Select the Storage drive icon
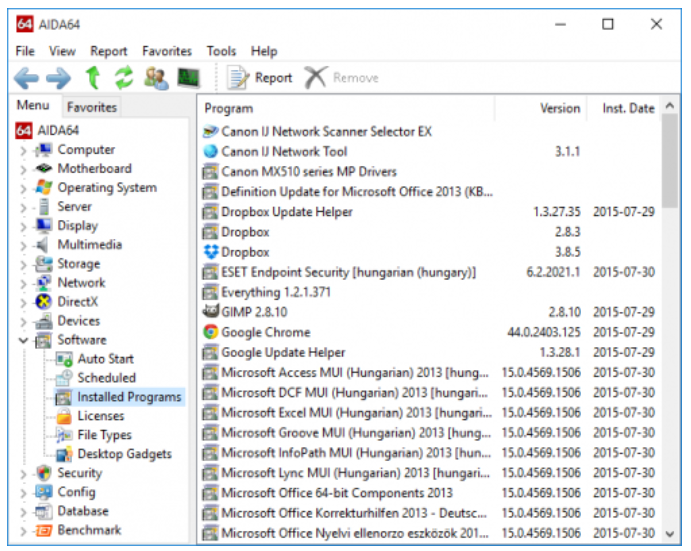This screenshot has width=691, height=551. (x=44, y=264)
